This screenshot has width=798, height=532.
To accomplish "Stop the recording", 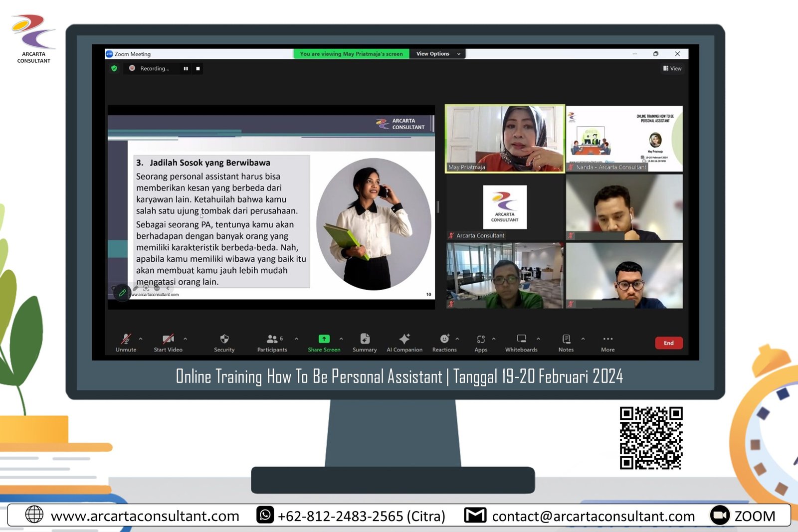I will 198,69.
